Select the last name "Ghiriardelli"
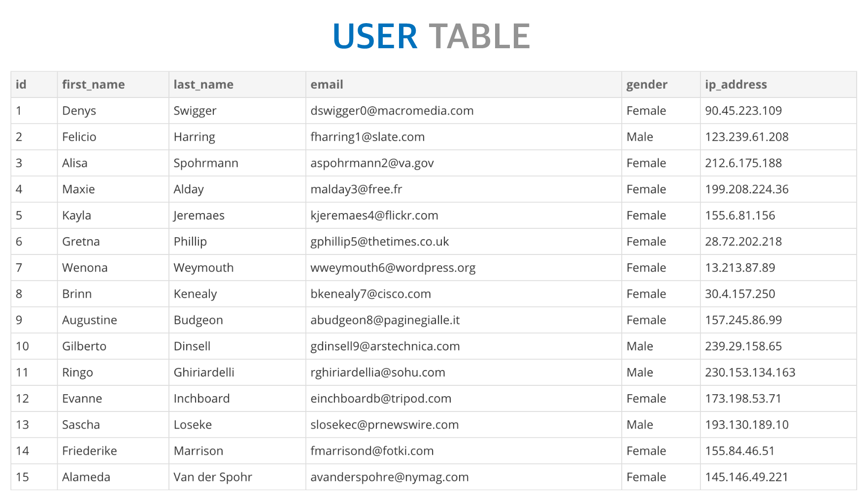 click(x=204, y=372)
